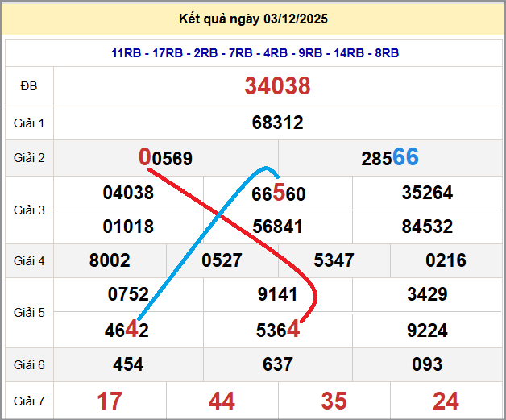Select the ĐB special prize number 34038
This screenshot has width=506, height=420.
pos(277,86)
